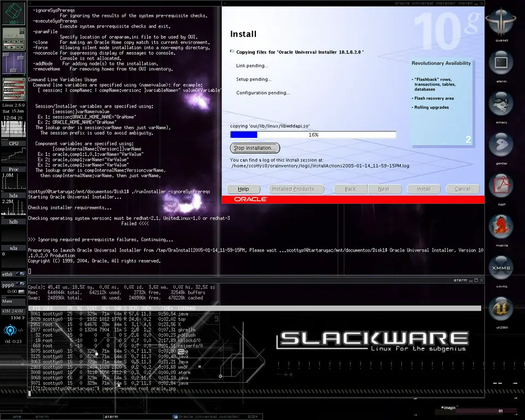The image size is (525, 420).
Task: Click the 12:04 clock in gkrellm
Action: pos(13,118)
